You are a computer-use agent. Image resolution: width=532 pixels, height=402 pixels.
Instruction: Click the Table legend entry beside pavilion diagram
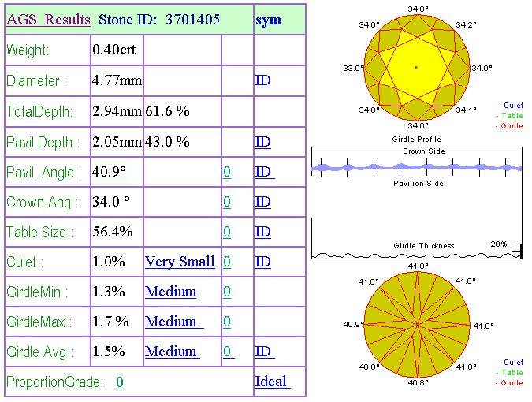point(510,373)
